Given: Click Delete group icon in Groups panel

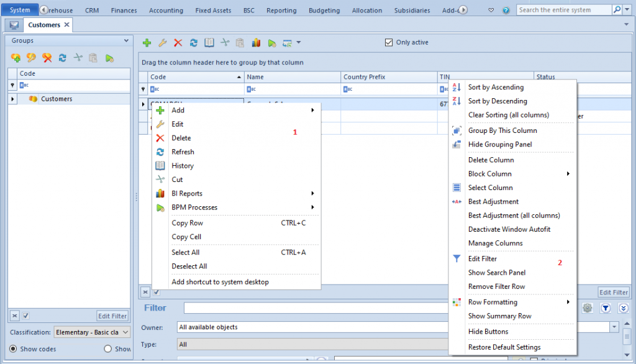Looking at the screenshot, I should (47, 58).
